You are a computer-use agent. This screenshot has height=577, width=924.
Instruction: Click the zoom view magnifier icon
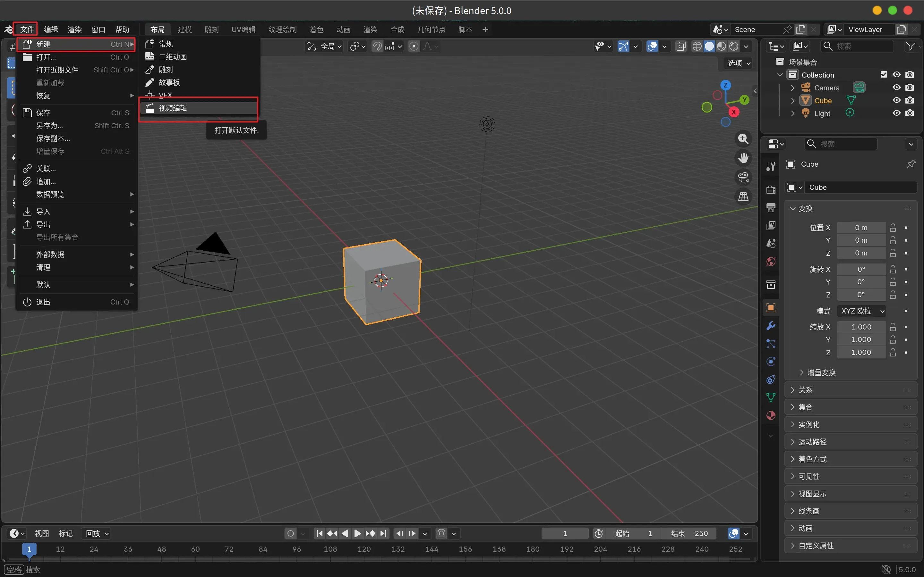tap(743, 139)
